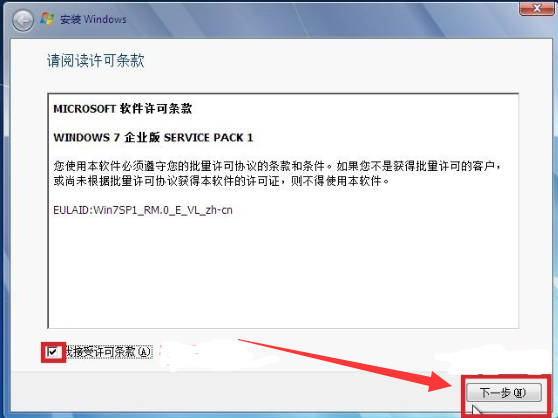Click the second line of license paragraph
This screenshot has height=418, width=558.
point(221,181)
